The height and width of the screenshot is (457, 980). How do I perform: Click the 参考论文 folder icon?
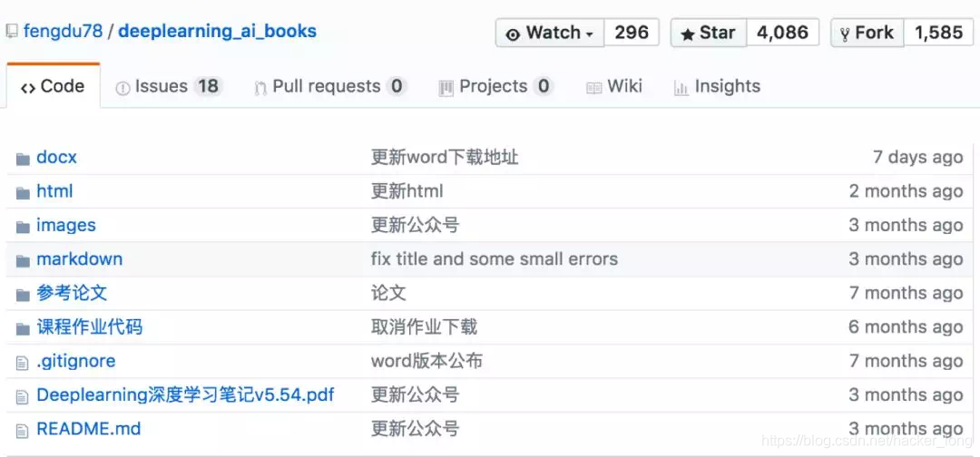tap(23, 294)
